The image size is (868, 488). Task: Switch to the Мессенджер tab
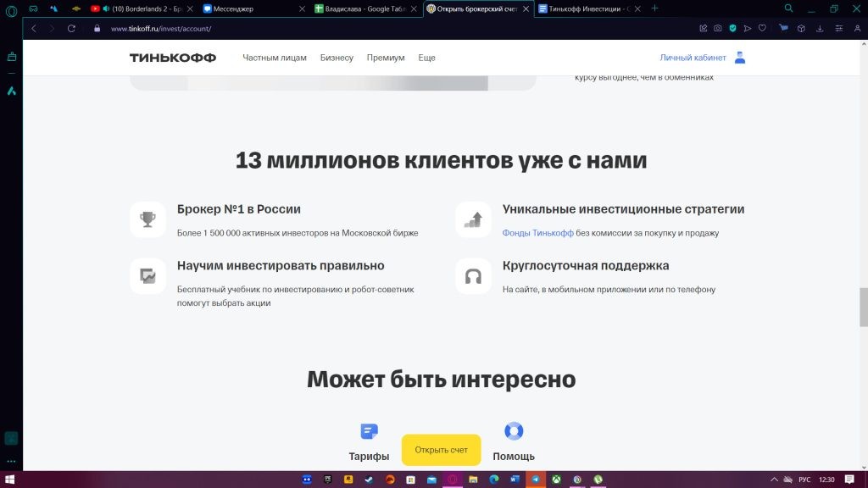pyautogui.click(x=253, y=8)
